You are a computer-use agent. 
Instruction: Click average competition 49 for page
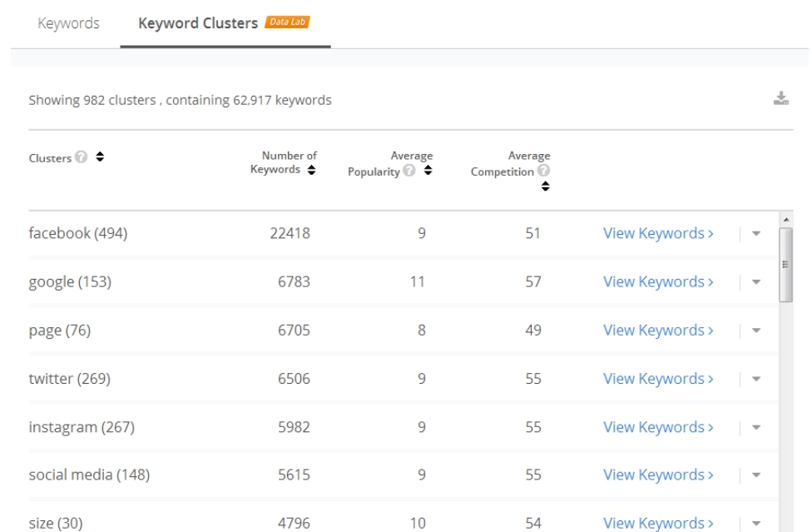click(x=532, y=330)
